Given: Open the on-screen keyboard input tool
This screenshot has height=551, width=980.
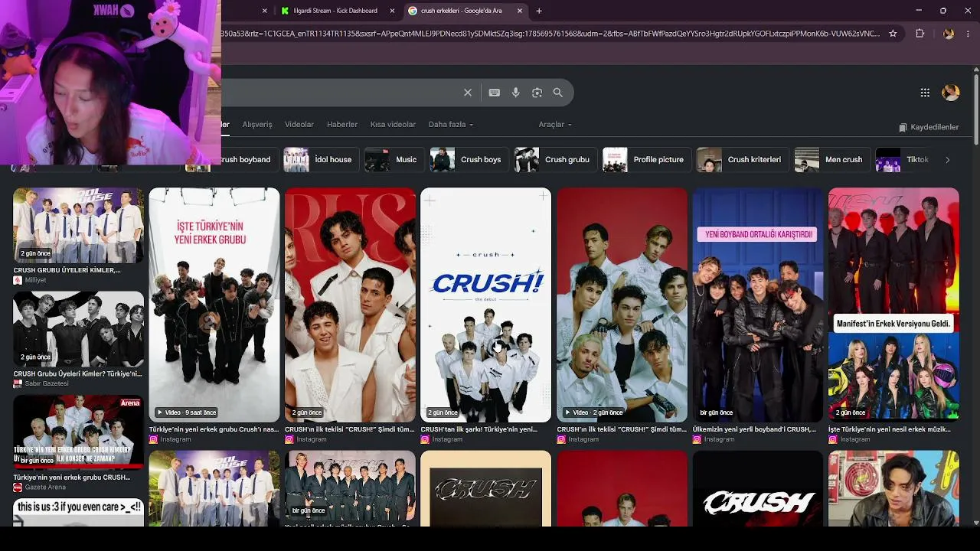Looking at the screenshot, I should pyautogui.click(x=495, y=93).
